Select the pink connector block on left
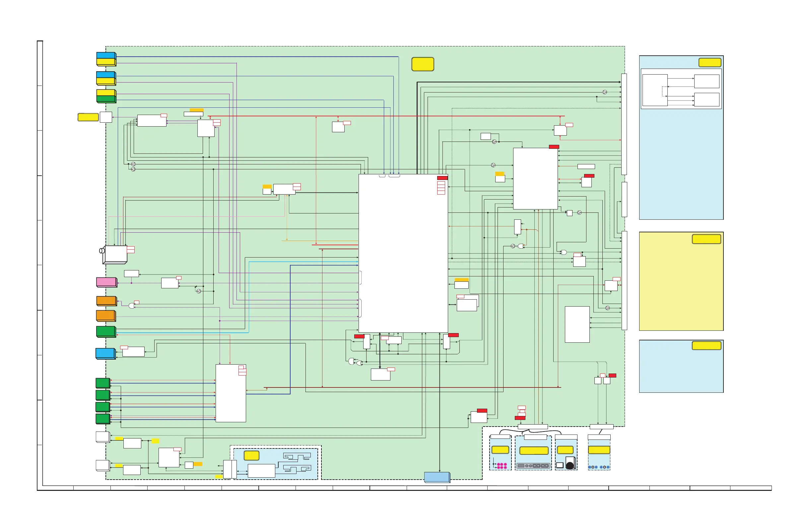The width and height of the screenshot is (812, 525). pos(106,282)
